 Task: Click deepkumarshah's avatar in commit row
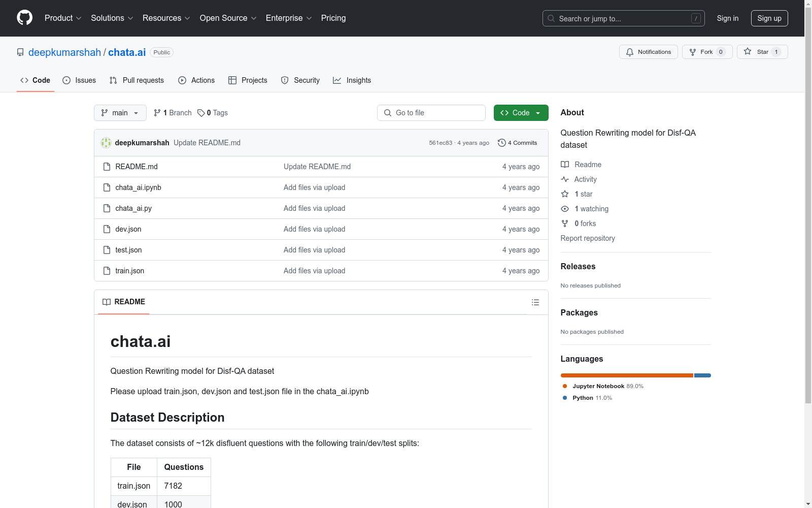[106, 143]
